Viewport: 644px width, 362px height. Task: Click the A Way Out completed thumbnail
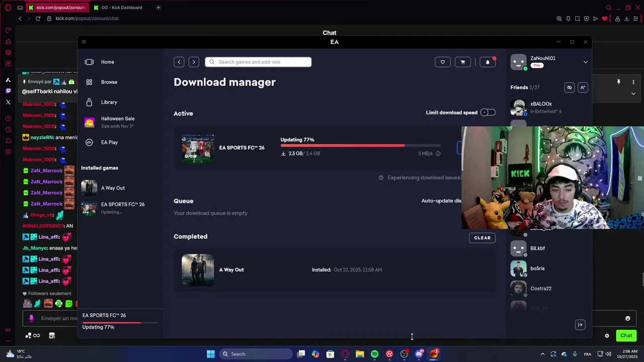tap(198, 270)
